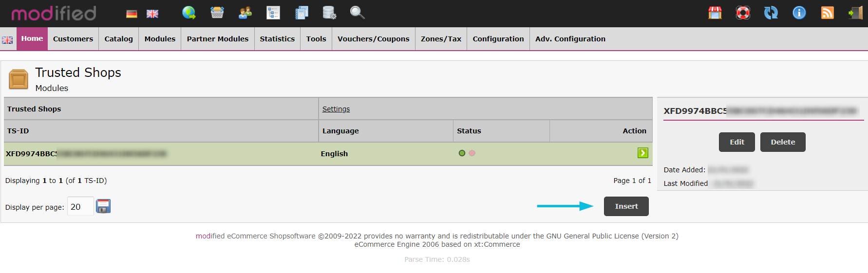The height and width of the screenshot is (273, 868).
Task: Go to the Home menu tab
Action: [32, 38]
